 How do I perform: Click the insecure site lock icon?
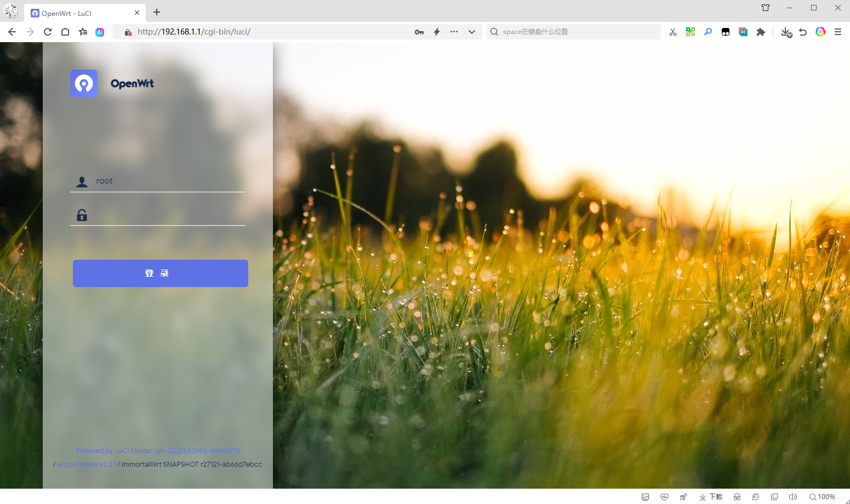128,32
